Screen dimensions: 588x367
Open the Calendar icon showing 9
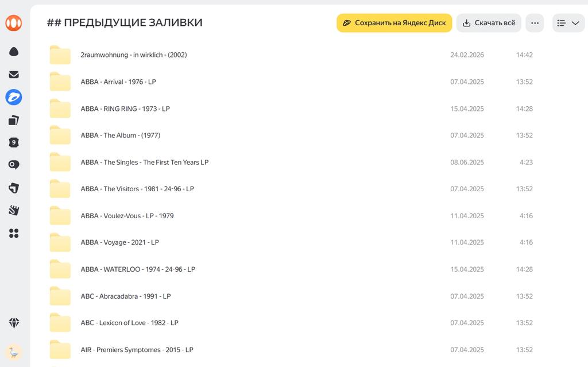click(x=14, y=142)
